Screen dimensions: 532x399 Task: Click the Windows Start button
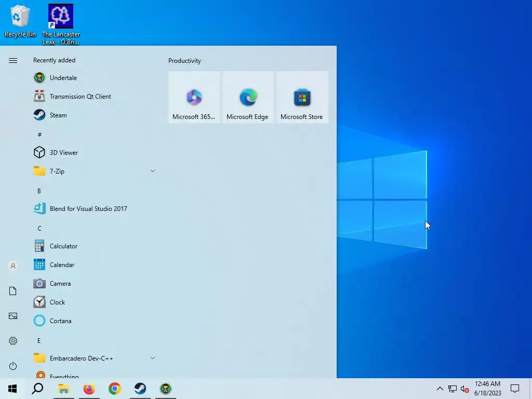(x=12, y=389)
